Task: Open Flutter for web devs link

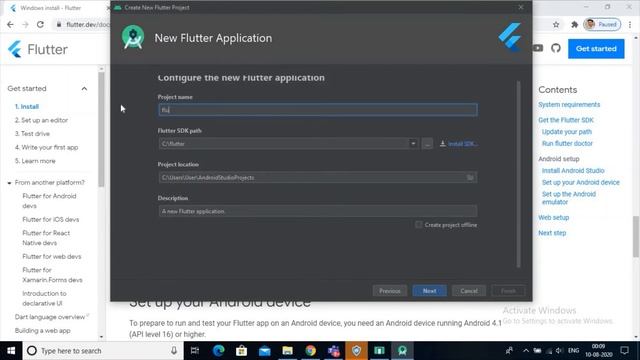Action: (x=52, y=256)
